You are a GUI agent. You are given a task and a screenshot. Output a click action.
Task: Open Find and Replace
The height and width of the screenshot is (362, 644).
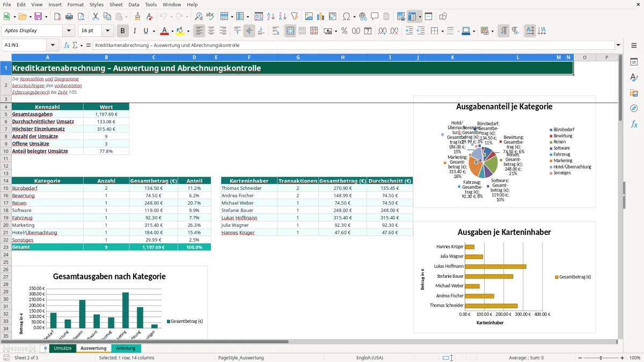point(198,17)
